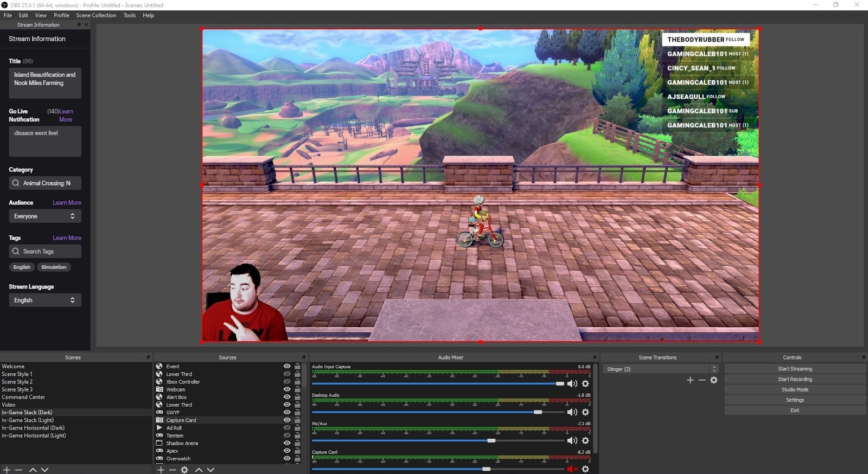The image size is (868, 474).
Task: Show the Ad Roll source
Action: (x=287, y=428)
